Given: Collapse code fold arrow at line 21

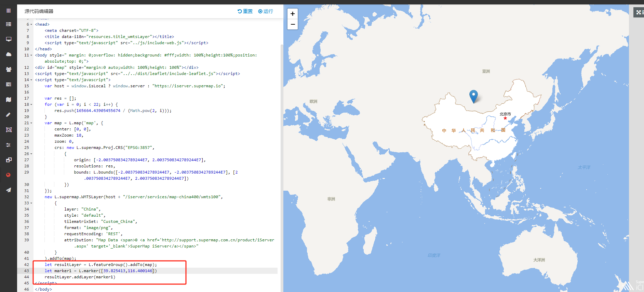Looking at the screenshot, I should click(31, 123).
